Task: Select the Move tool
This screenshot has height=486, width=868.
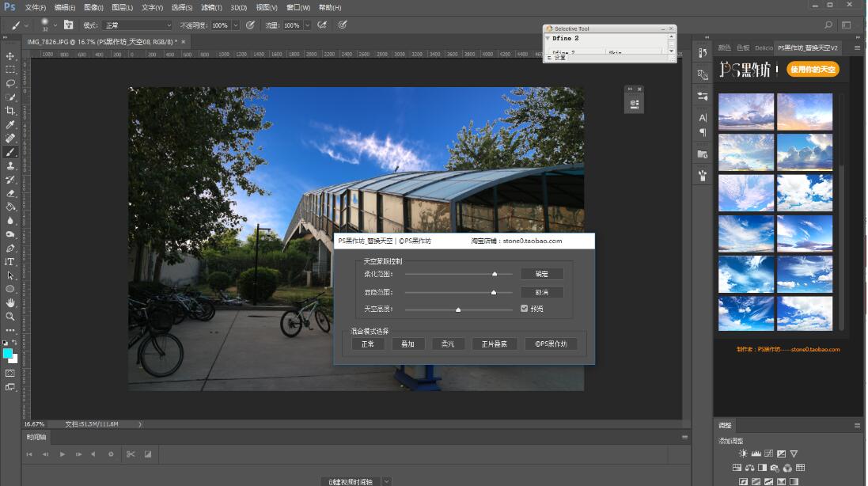Action: click(x=10, y=56)
